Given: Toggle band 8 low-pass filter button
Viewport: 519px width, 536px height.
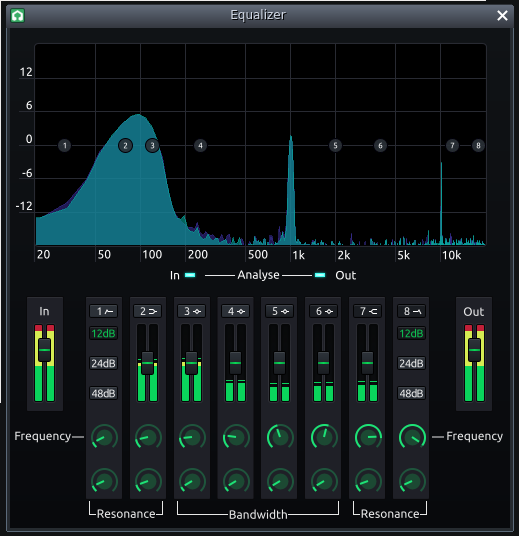Looking at the screenshot, I should coord(411,311).
